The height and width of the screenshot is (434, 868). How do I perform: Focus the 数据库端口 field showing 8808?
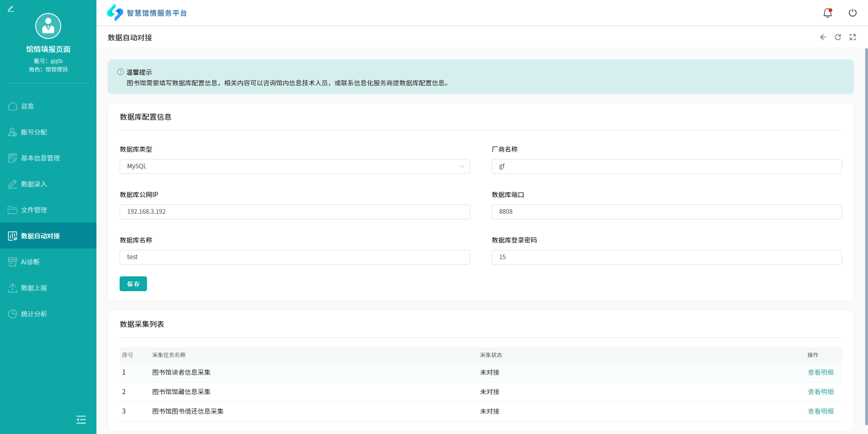click(x=666, y=212)
